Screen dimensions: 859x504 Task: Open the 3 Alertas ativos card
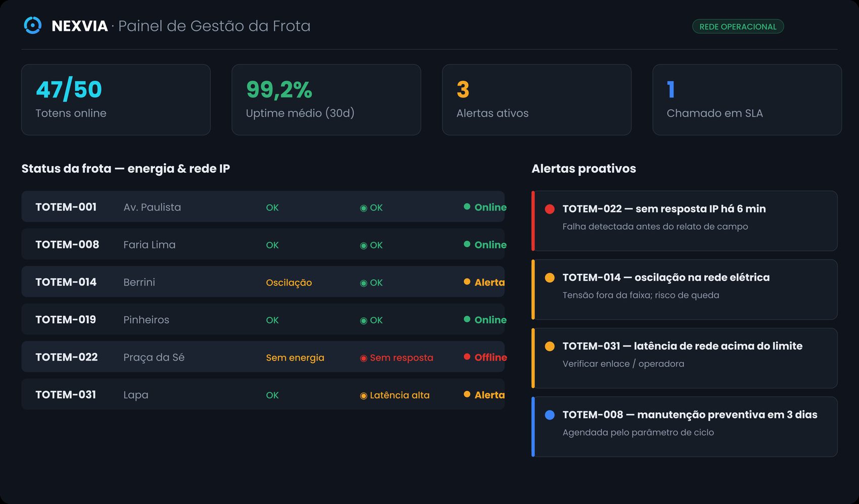pyautogui.click(x=537, y=99)
